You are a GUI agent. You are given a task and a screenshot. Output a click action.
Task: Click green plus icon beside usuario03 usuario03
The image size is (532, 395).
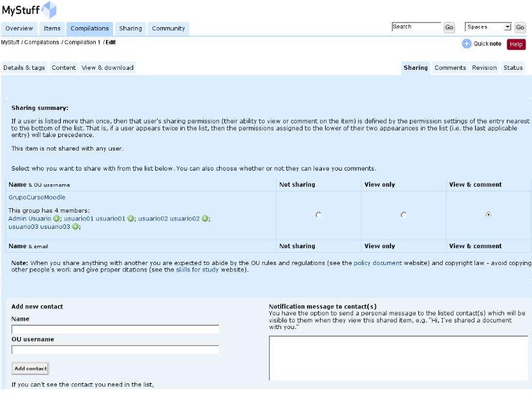[76, 227]
